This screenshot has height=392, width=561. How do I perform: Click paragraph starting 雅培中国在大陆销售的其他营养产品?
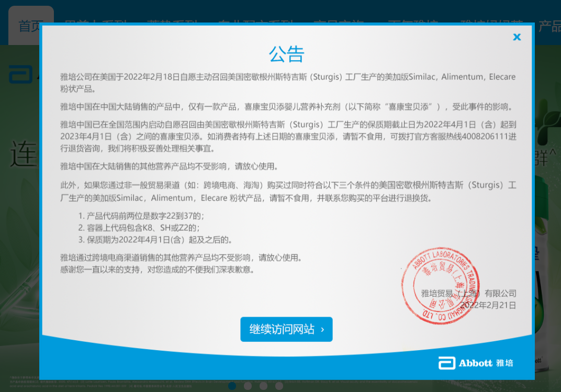click(x=169, y=166)
